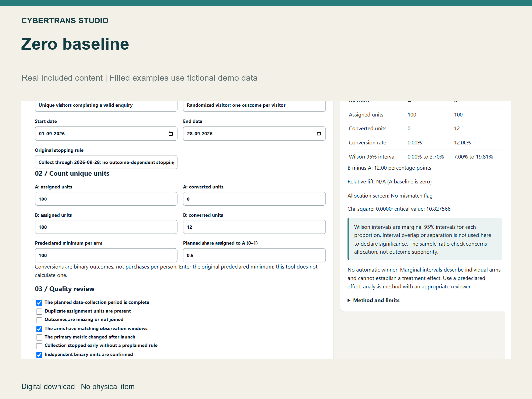Toggle arms have matching observation windows checkbox
Viewport: 532px width, 399px height.
pos(39,329)
